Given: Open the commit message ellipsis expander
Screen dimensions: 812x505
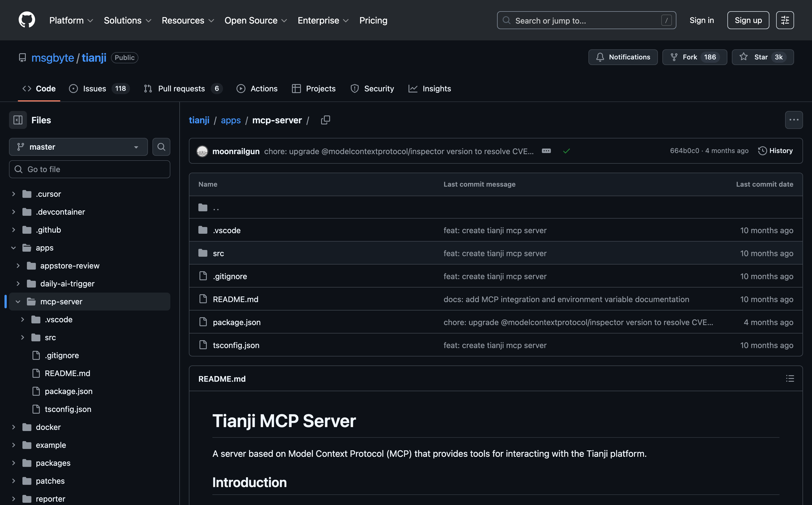Looking at the screenshot, I should [546, 151].
